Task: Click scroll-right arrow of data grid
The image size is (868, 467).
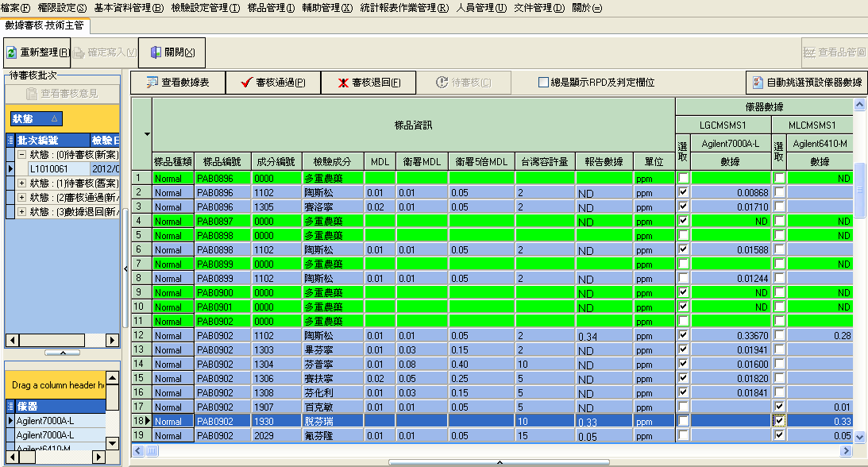Action: pyautogui.click(x=845, y=451)
